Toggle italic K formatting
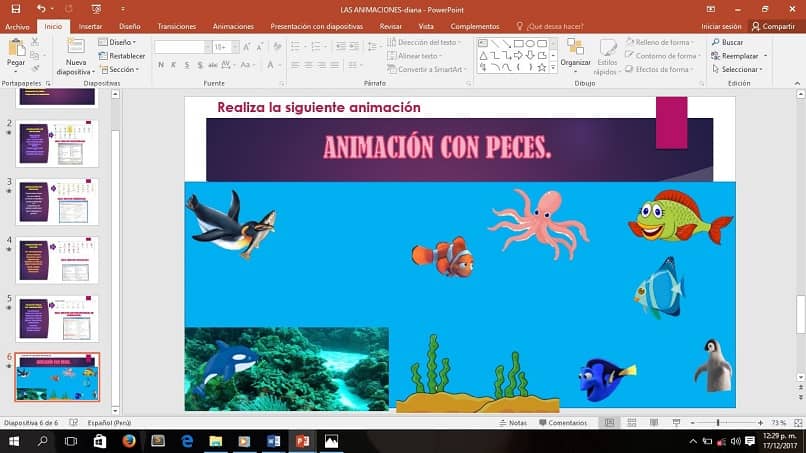 tap(173, 65)
